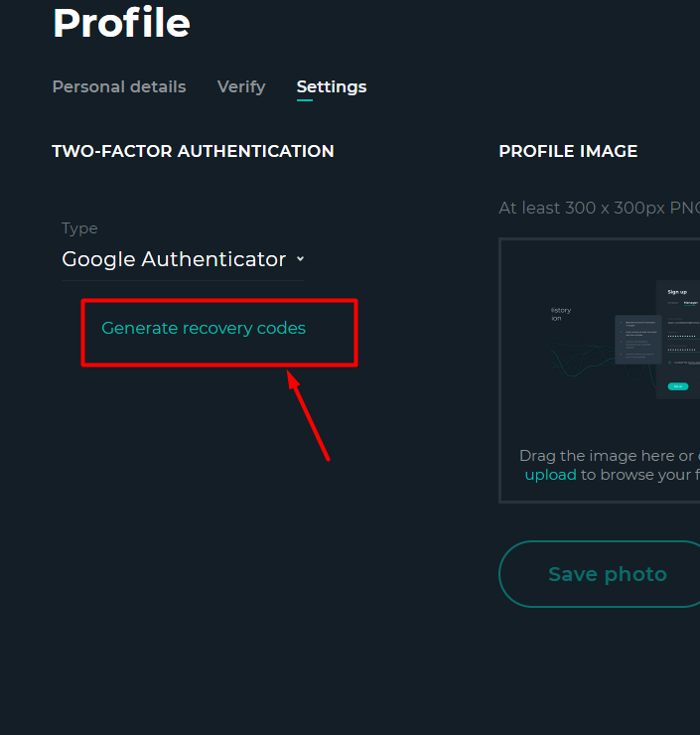Open the Verify tab

(x=241, y=86)
